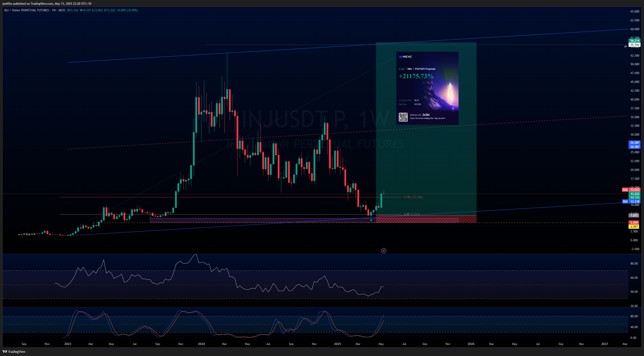Screen dimensions: 644x356
Task: Click the 5d 12h countdown label
Action: coord(634,198)
